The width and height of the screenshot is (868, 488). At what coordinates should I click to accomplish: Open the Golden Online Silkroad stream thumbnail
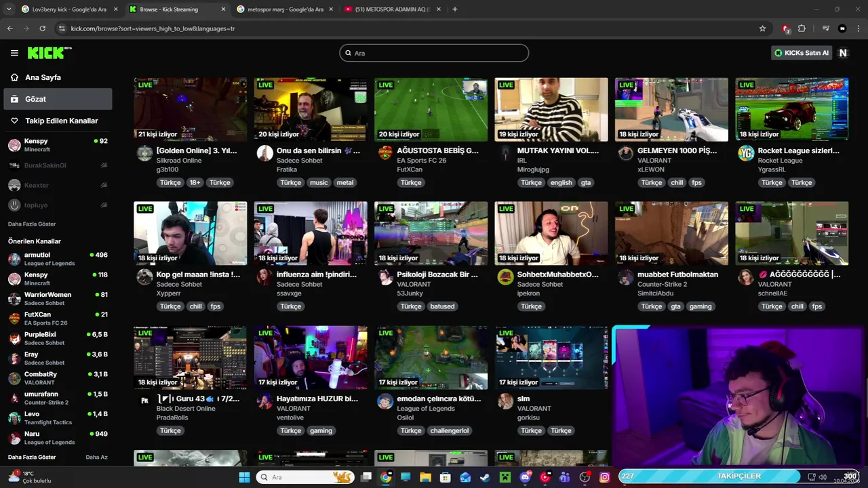pos(190,109)
